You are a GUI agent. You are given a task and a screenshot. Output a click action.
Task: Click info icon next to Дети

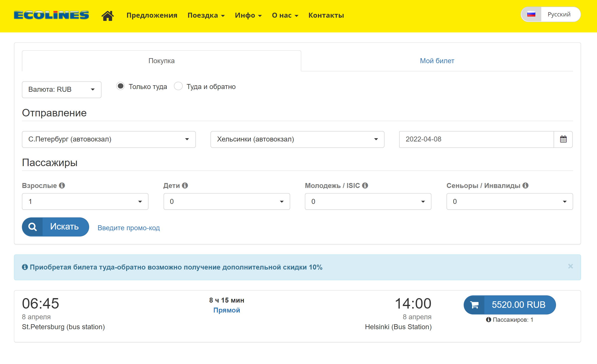click(x=185, y=185)
